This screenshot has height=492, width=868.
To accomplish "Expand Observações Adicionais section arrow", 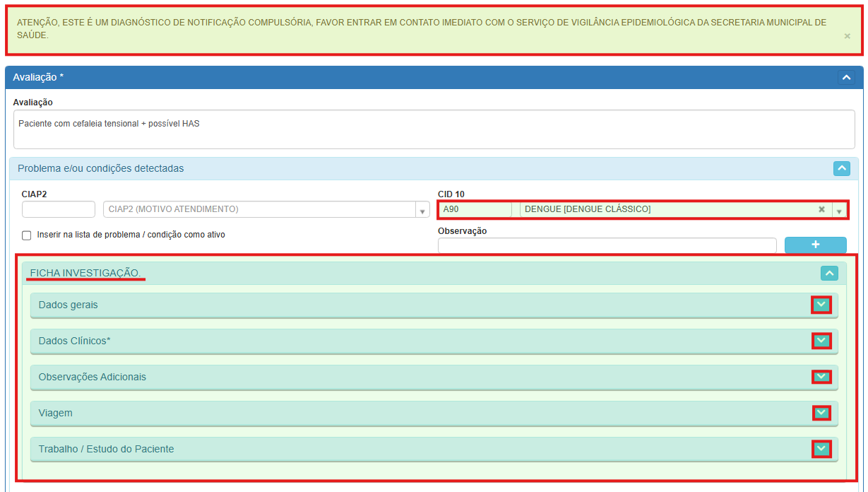I will pos(821,377).
